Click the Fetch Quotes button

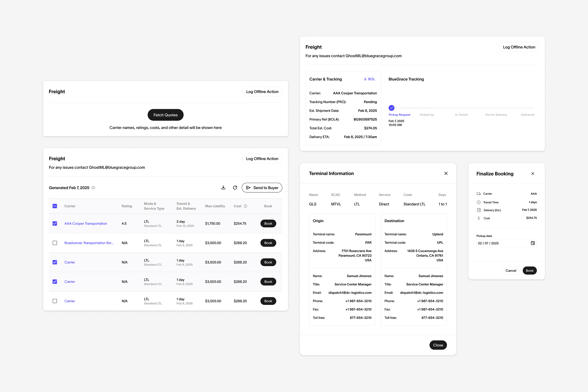click(x=166, y=115)
